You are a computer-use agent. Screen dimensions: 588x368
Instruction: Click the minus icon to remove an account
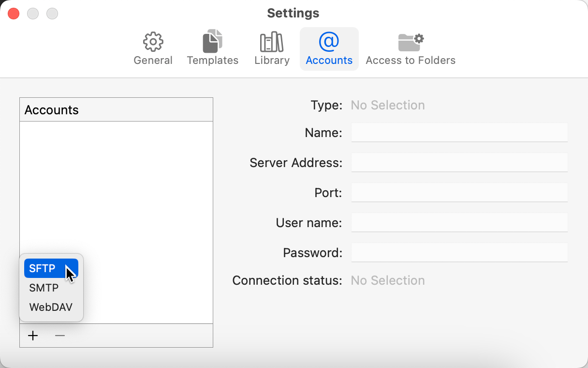(59, 335)
